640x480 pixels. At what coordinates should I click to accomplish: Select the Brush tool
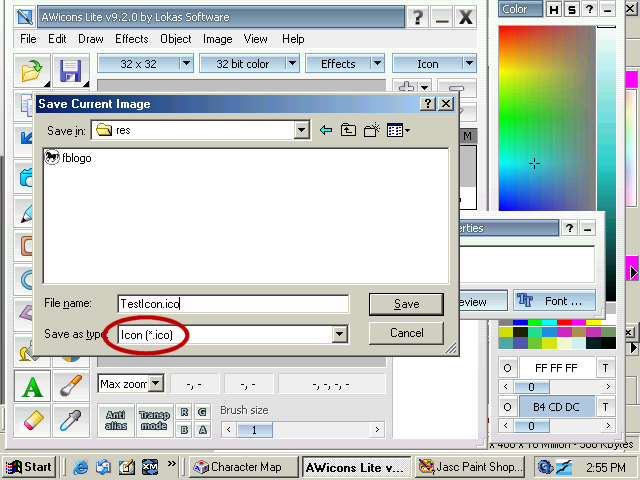point(69,387)
